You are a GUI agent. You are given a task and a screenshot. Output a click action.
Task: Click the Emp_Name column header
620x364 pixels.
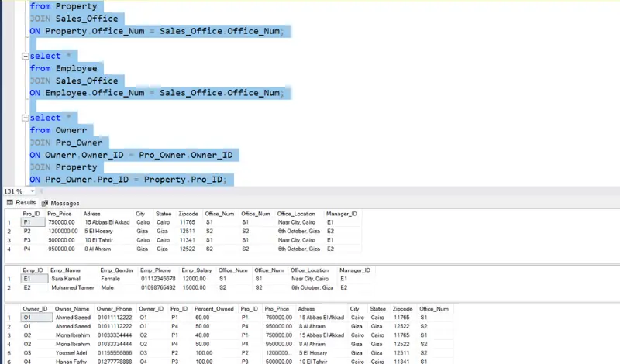tap(65, 270)
